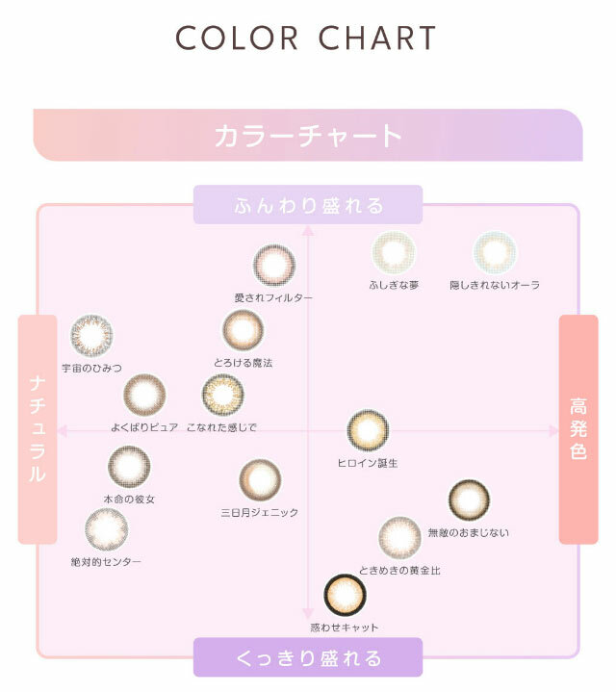
Task: Select the ナチュラル side label
Action: click(x=37, y=429)
